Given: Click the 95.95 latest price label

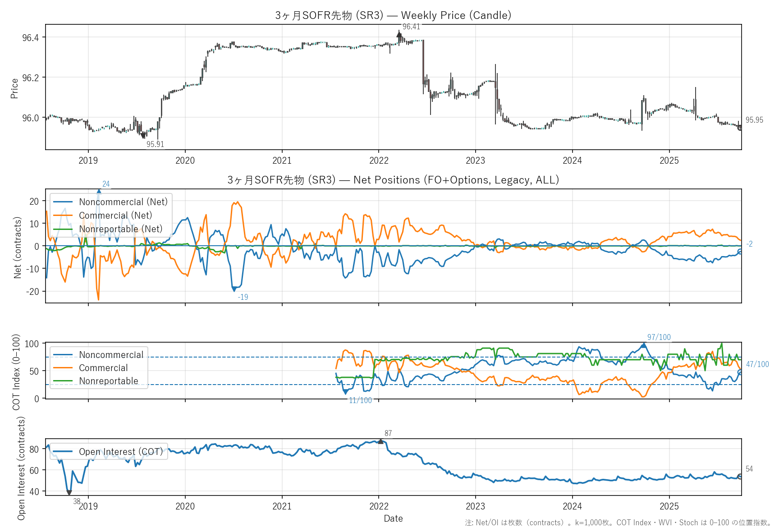Looking at the screenshot, I should pyautogui.click(x=754, y=120).
